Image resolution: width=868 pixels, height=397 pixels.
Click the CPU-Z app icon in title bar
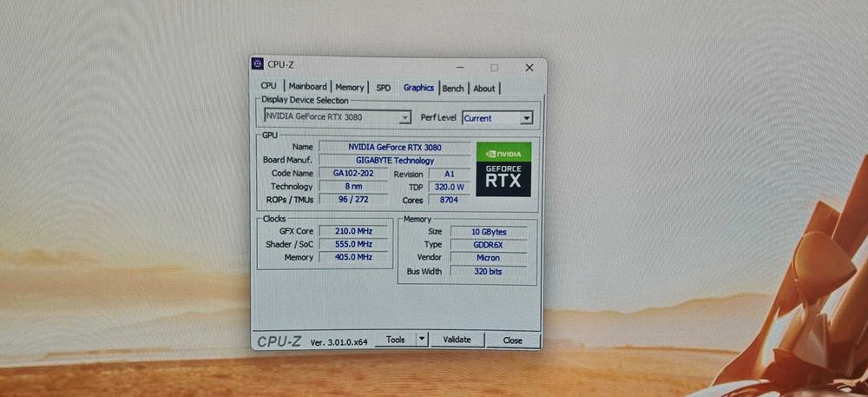tap(258, 65)
